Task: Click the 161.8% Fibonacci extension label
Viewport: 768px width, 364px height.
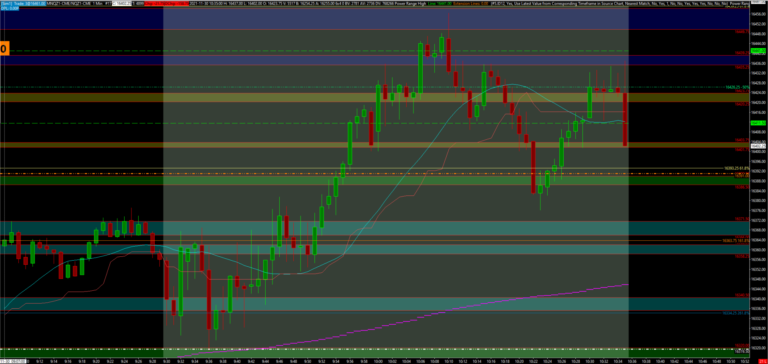Action: pos(736,241)
